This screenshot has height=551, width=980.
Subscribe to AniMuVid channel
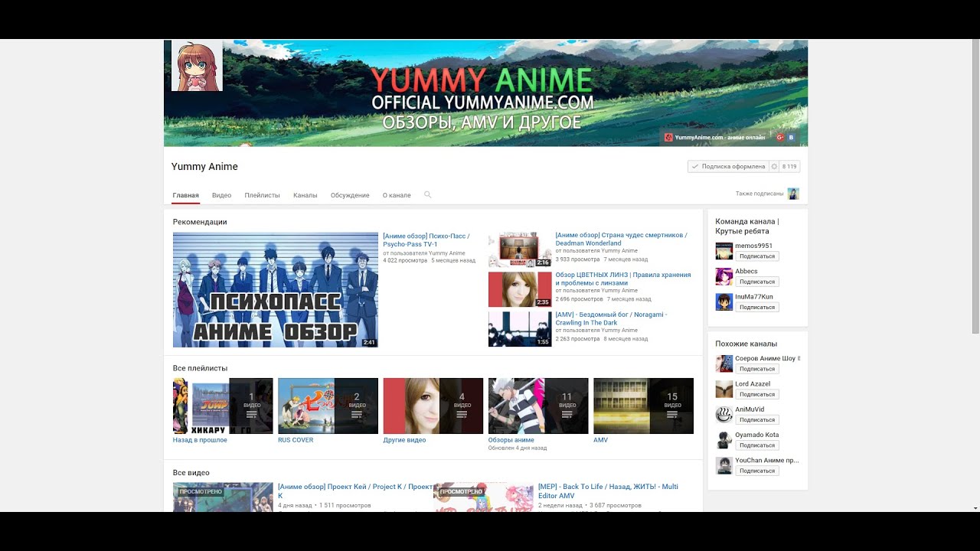tap(757, 419)
